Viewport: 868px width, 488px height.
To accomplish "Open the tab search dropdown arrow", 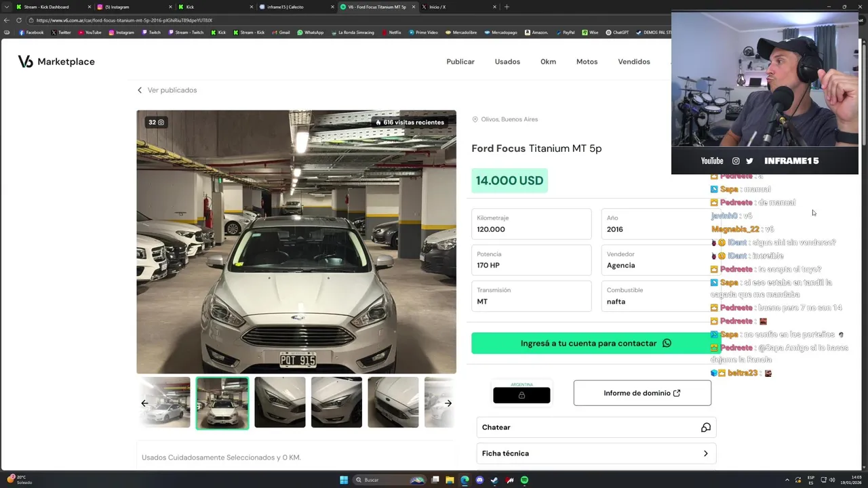I will (x=7, y=7).
